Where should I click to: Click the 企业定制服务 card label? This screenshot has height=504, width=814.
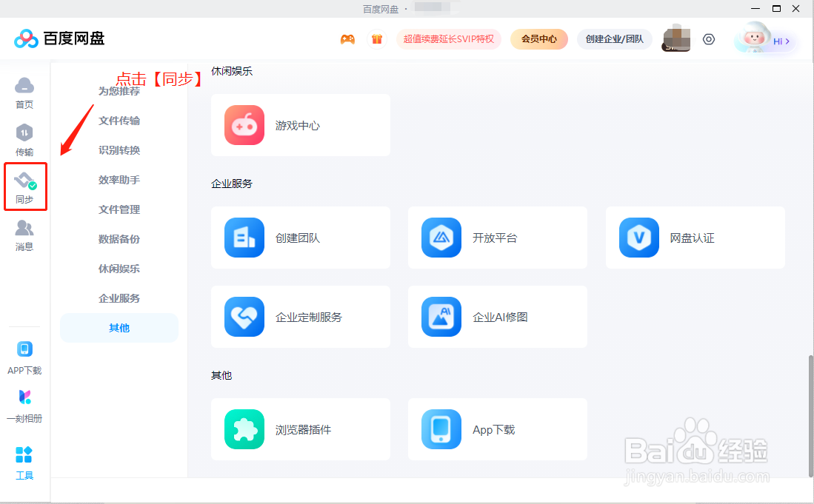[x=309, y=317]
